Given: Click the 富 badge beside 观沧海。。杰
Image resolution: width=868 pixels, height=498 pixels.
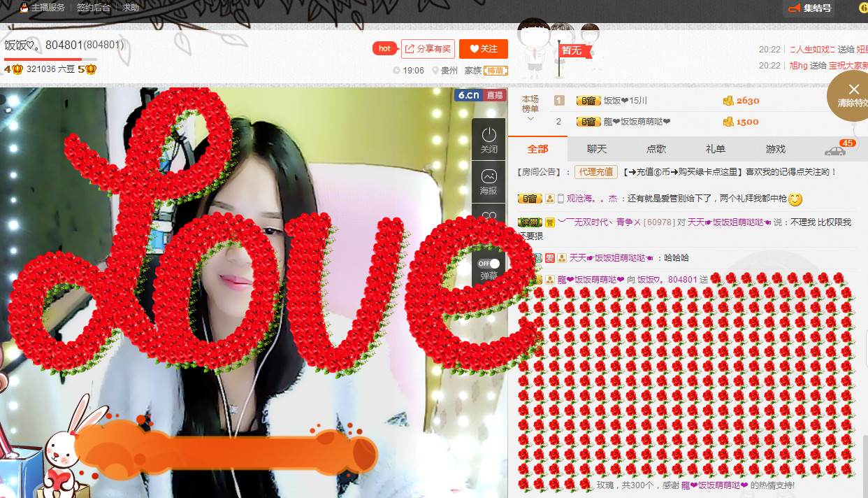Looking at the screenshot, I should tap(530, 199).
